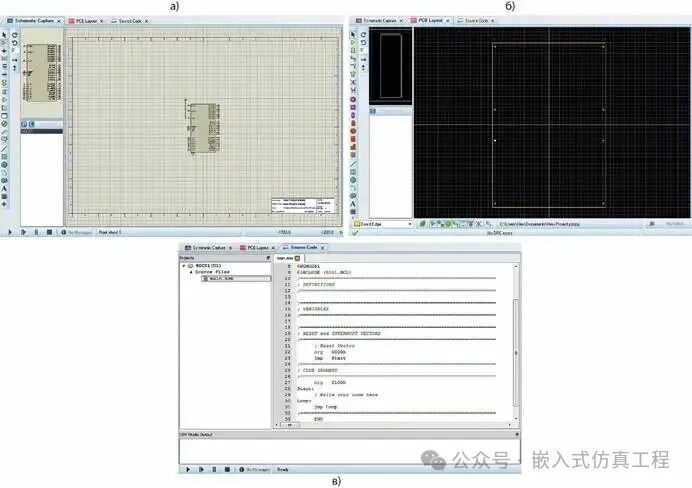Pause the simulation in source code window
The height and width of the screenshot is (488, 692).
214,469
